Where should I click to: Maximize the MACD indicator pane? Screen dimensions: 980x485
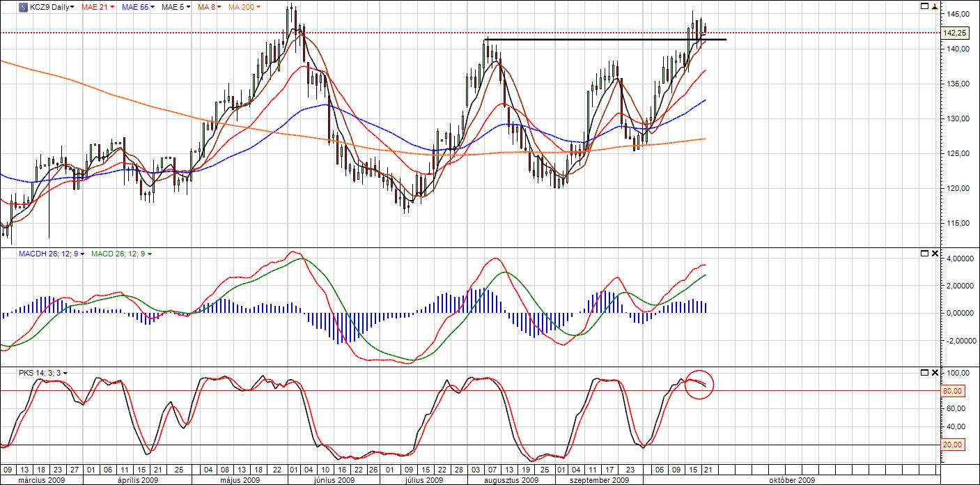click(x=924, y=253)
